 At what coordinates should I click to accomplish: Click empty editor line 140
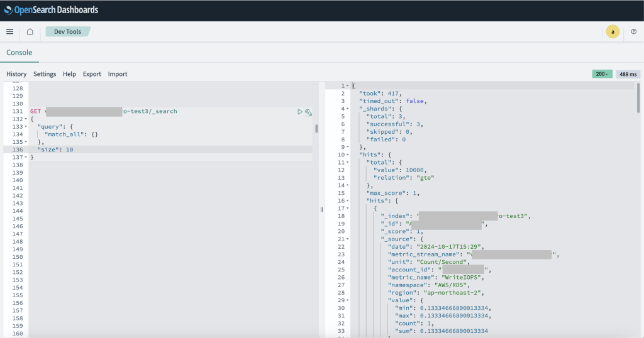pyautogui.click(x=170, y=180)
